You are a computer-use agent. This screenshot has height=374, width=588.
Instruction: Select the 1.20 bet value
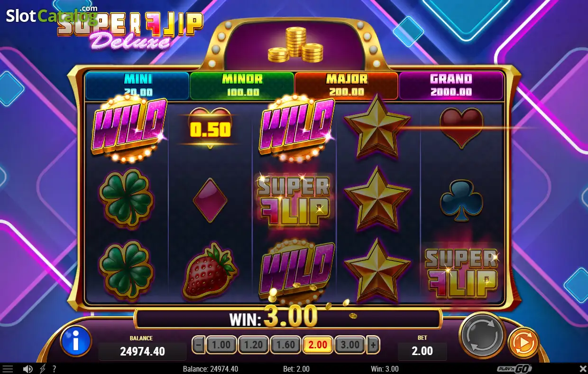pos(253,345)
